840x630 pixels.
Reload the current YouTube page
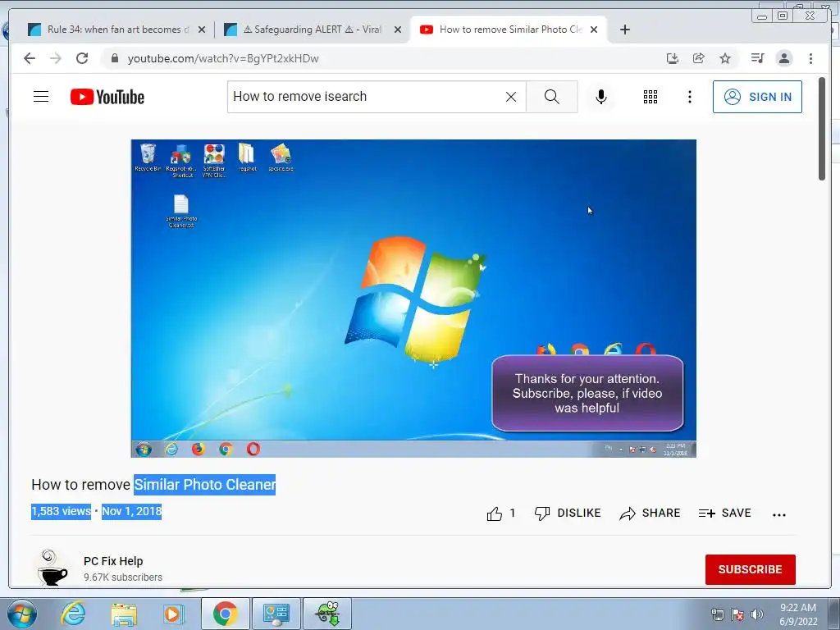(82, 58)
